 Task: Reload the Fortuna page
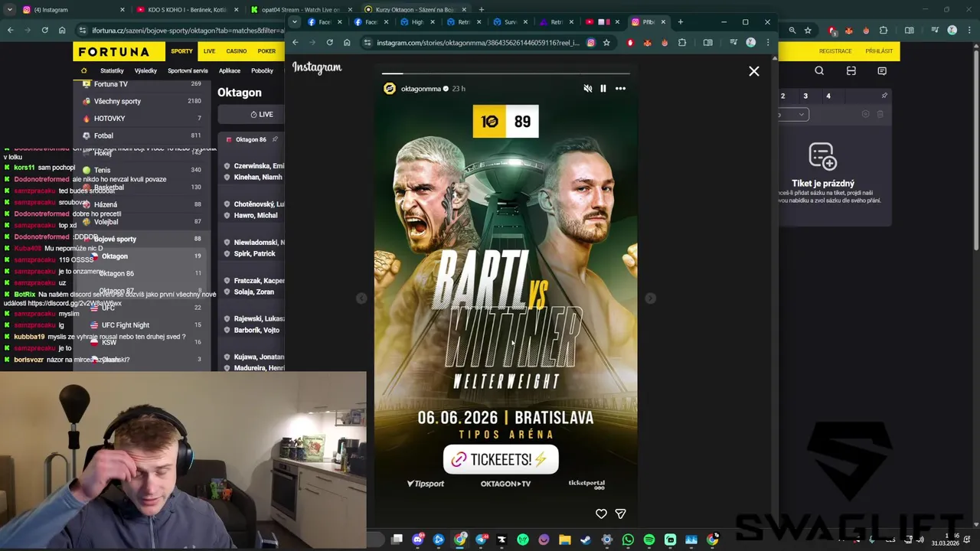(x=44, y=31)
